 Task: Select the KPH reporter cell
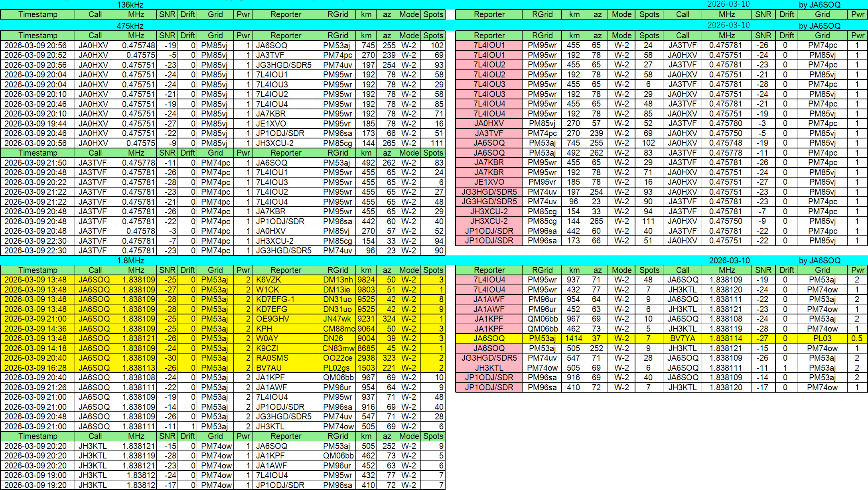(x=264, y=329)
